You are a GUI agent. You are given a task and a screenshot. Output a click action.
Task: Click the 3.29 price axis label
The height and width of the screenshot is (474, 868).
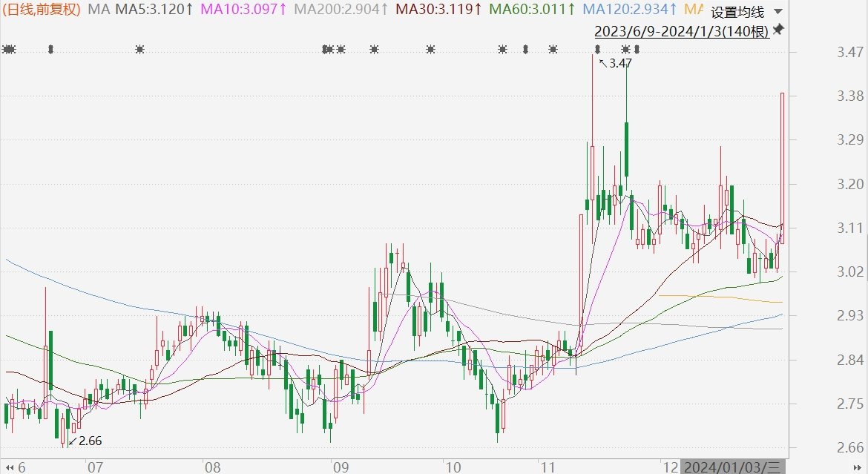click(849, 139)
